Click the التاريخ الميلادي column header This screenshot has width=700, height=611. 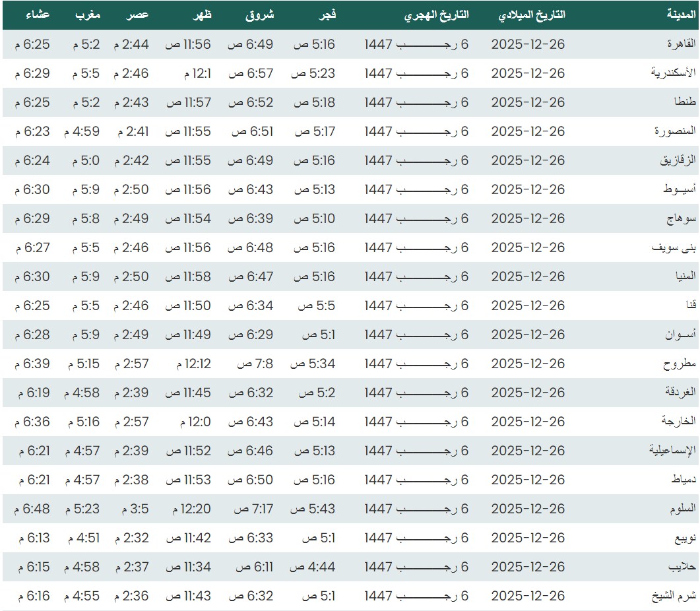(x=532, y=15)
